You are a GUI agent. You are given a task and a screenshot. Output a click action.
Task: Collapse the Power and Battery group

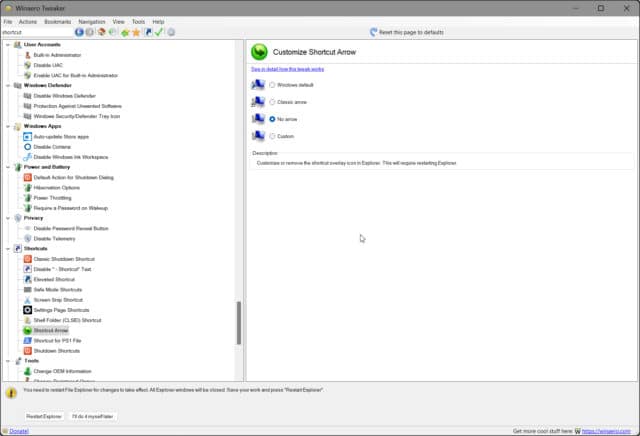[8, 167]
